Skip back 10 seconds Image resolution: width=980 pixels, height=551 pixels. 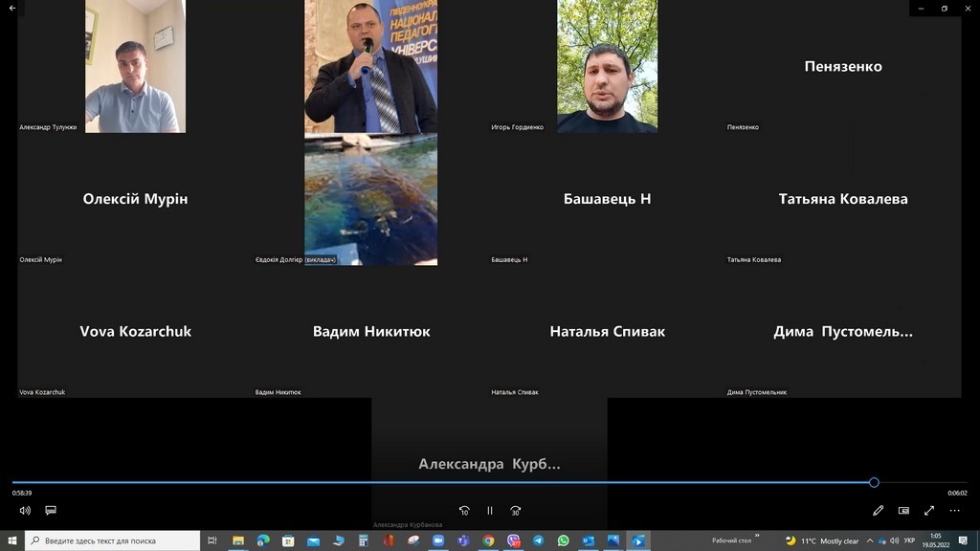pyautogui.click(x=464, y=511)
